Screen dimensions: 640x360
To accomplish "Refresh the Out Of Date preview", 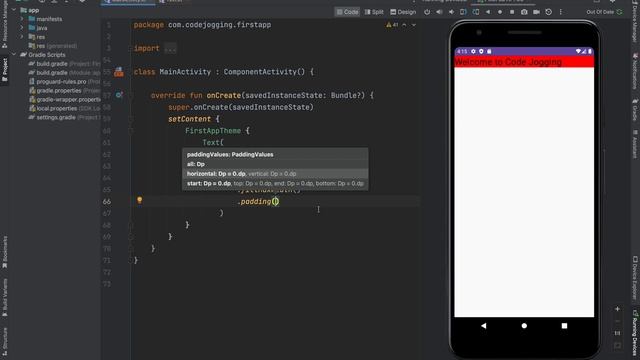I will click(620, 12).
